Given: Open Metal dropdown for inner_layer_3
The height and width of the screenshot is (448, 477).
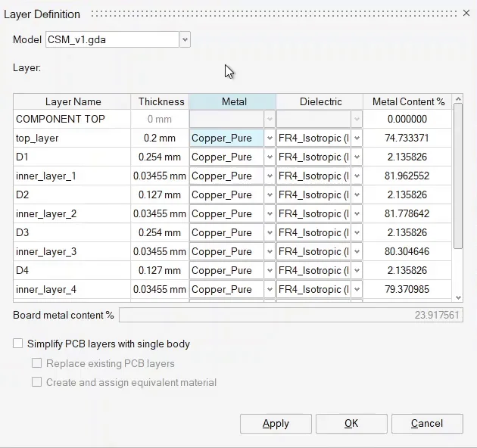Looking at the screenshot, I should [x=270, y=252].
